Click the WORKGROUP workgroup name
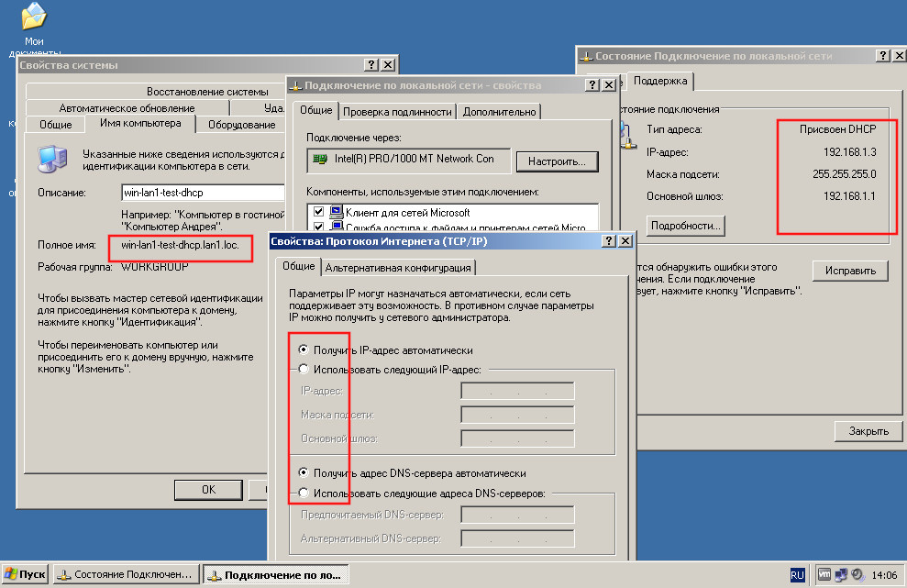907x588 pixels. pyautogui.click(x=154, y=267)
